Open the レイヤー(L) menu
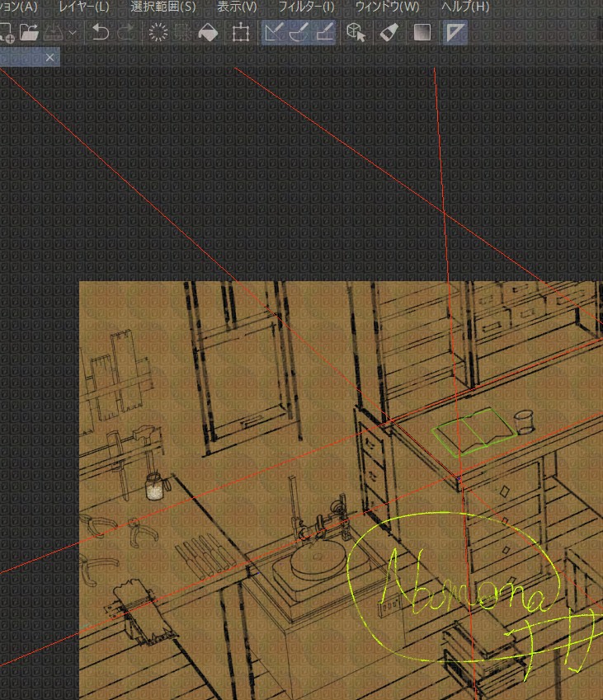 click(x=83, y=7)
